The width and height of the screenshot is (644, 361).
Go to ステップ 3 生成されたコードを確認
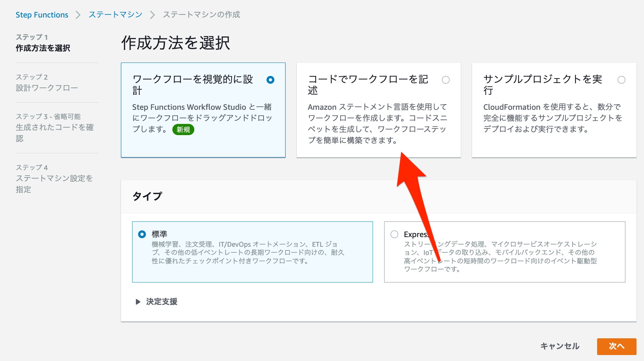click(55, 127)
